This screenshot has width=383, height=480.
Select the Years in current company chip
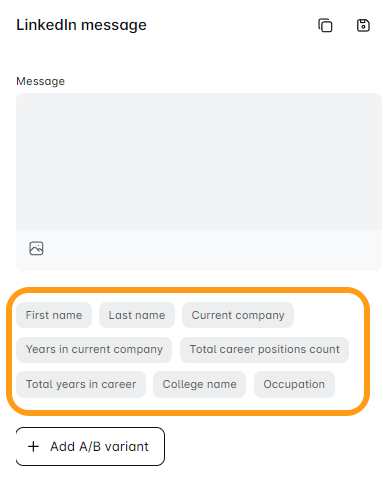click(94, 349)
